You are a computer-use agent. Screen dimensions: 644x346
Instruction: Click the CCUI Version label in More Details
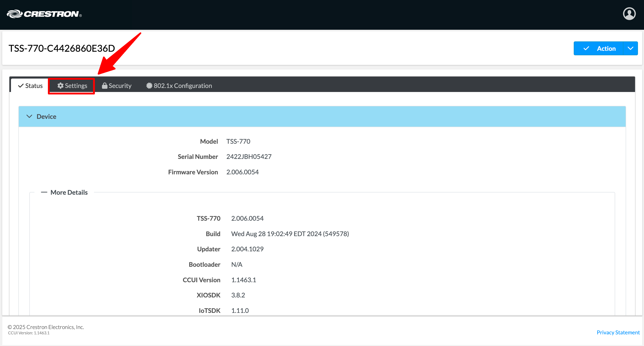coord(201,280)
